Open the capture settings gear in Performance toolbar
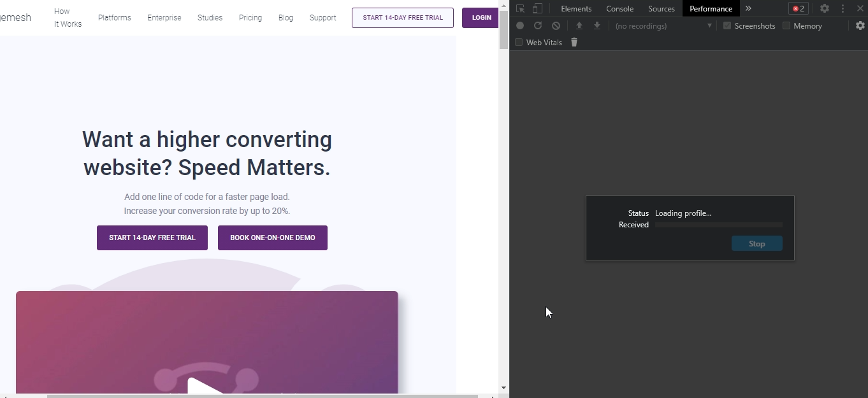The height and width of the screenshot is (398, 868). 860,25
